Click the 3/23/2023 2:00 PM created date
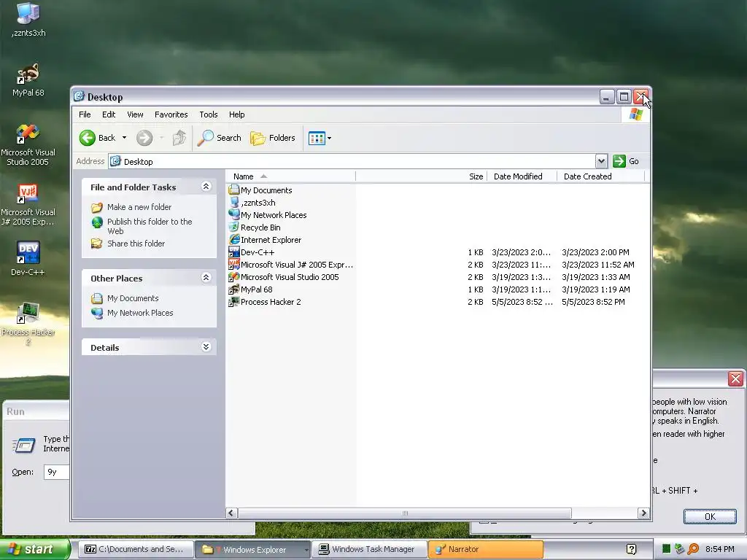747x560 pixels. (x=595, y=252)
